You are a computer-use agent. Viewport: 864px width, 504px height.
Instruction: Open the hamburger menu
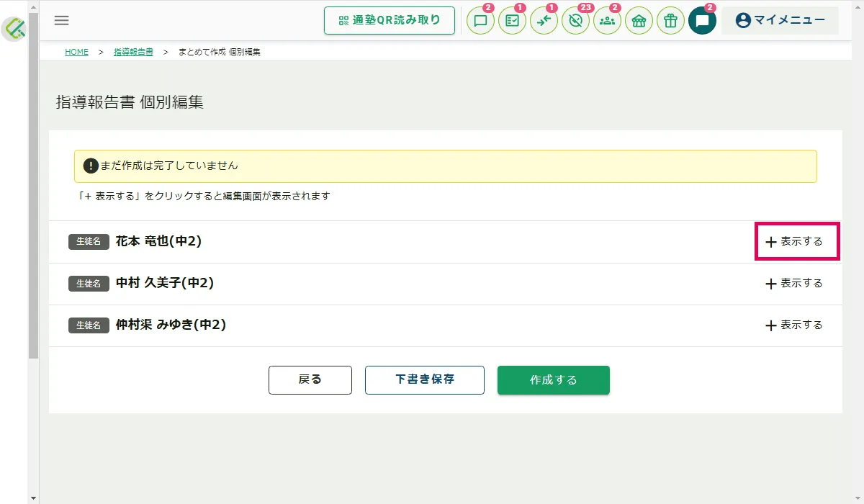pos(62,20)
